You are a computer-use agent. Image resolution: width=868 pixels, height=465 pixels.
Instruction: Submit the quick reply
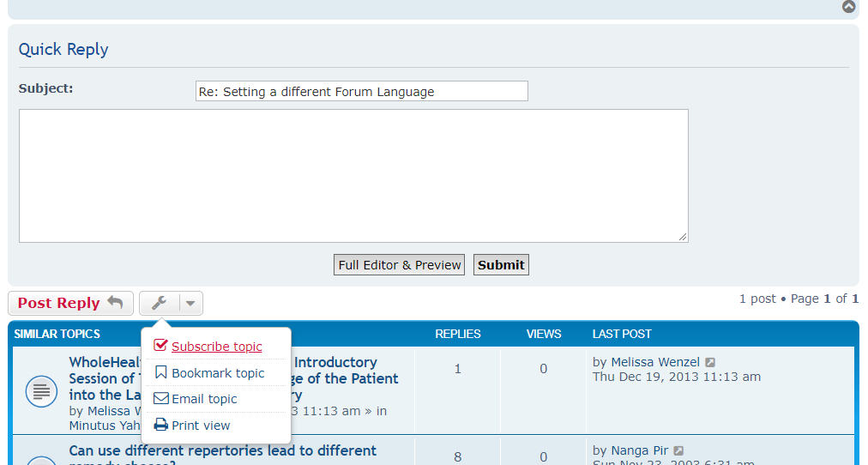click(x=501, y=264)
